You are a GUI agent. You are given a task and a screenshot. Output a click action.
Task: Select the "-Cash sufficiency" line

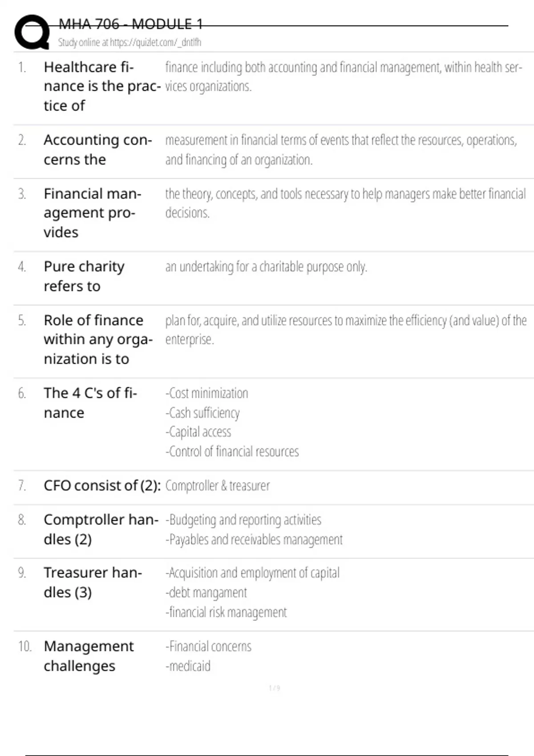(202, 413)
